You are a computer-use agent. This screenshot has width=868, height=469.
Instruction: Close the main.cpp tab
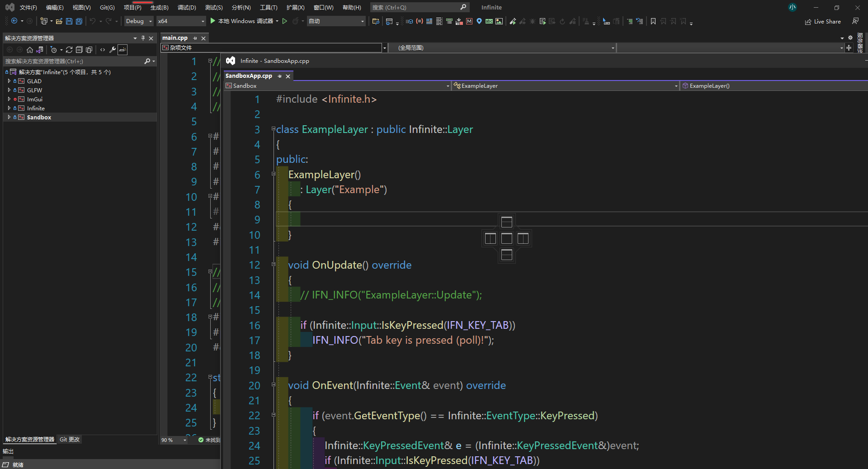[x=203, y=38]
